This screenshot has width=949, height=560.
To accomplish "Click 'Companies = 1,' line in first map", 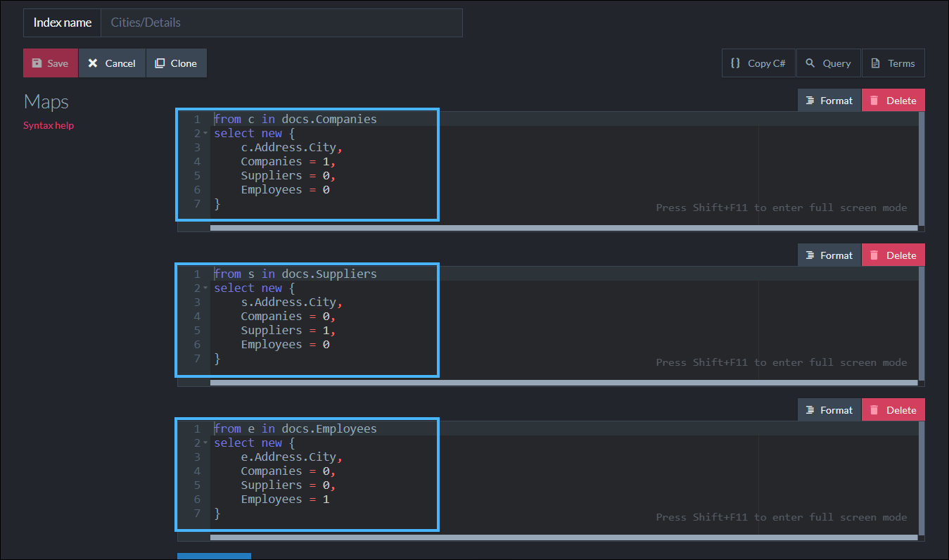I will 288,162.
